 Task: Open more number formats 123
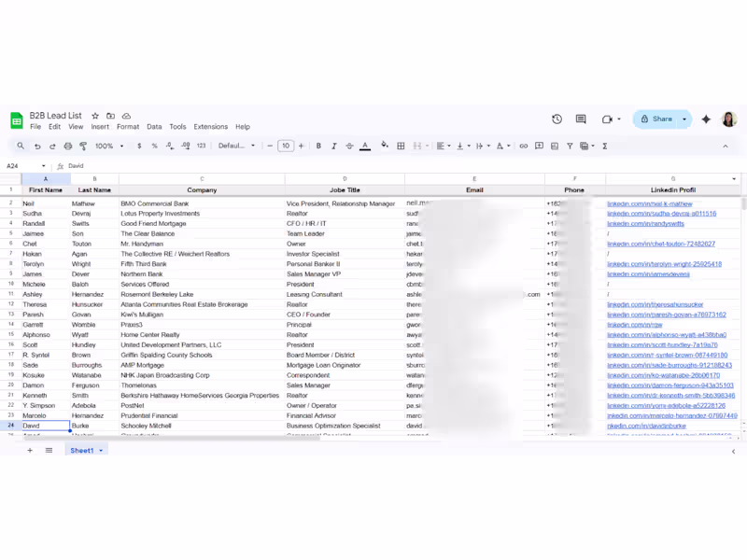tap(201, 147)
